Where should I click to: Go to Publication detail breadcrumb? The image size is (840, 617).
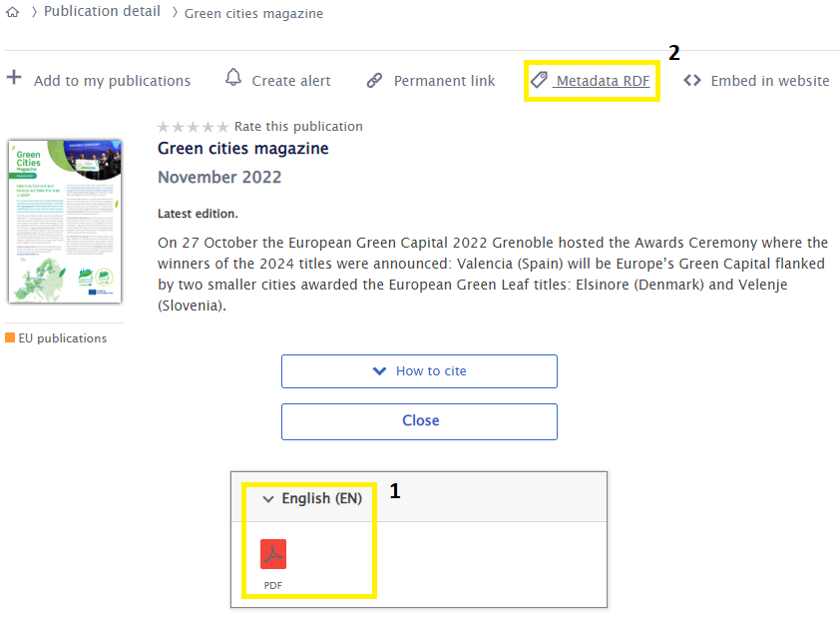pos(102,12)
